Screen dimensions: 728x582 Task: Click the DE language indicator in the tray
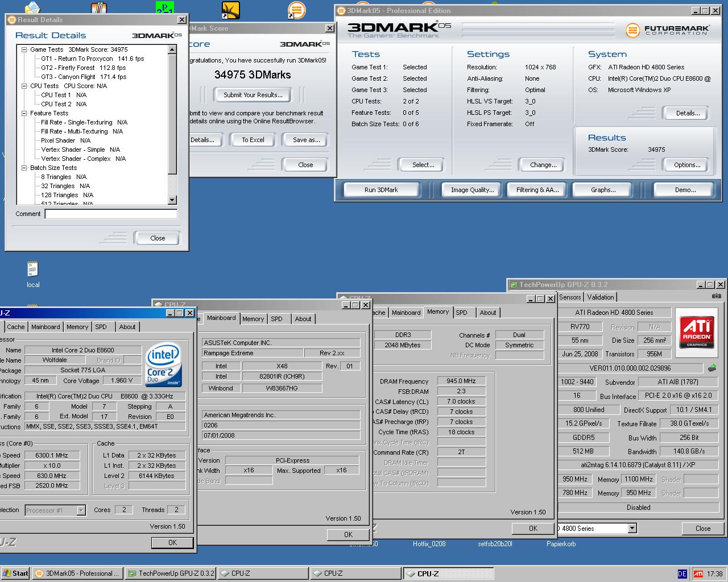click(682, 574)
